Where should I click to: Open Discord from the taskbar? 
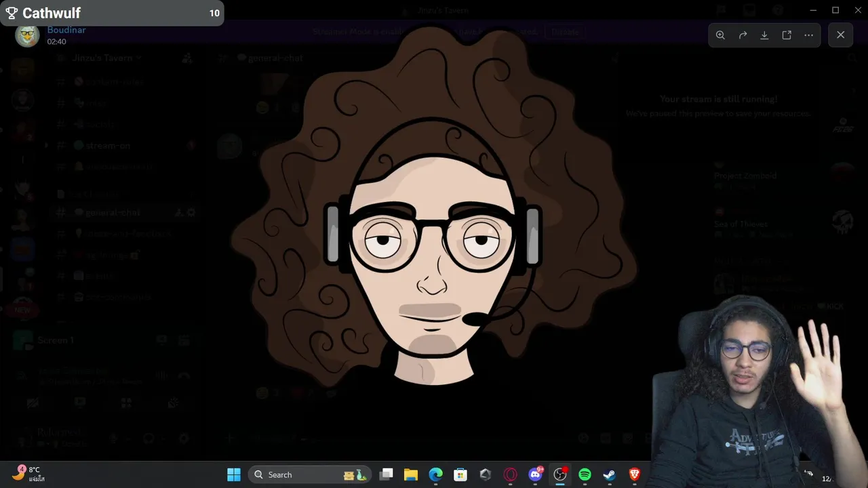click(x=535, y=474)
